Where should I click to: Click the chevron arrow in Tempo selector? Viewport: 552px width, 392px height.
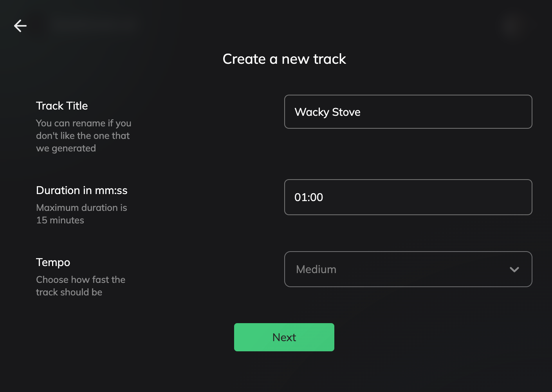(514, 269)
